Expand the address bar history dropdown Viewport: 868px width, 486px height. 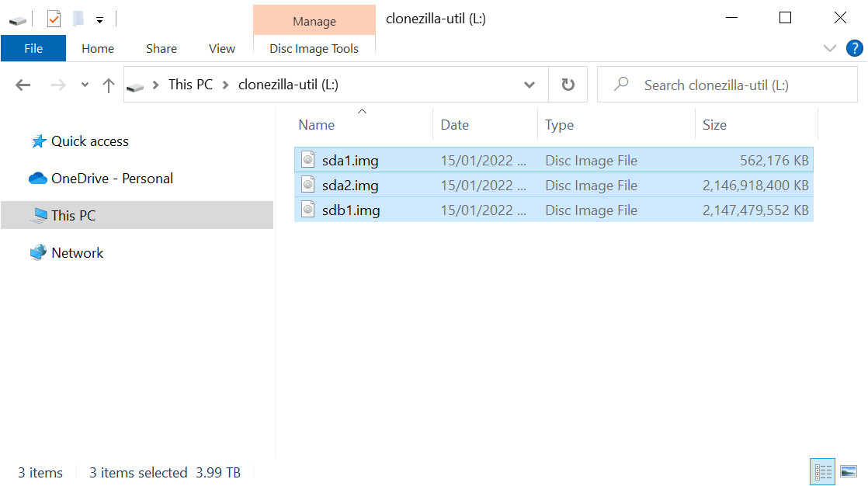coord(529,85)
